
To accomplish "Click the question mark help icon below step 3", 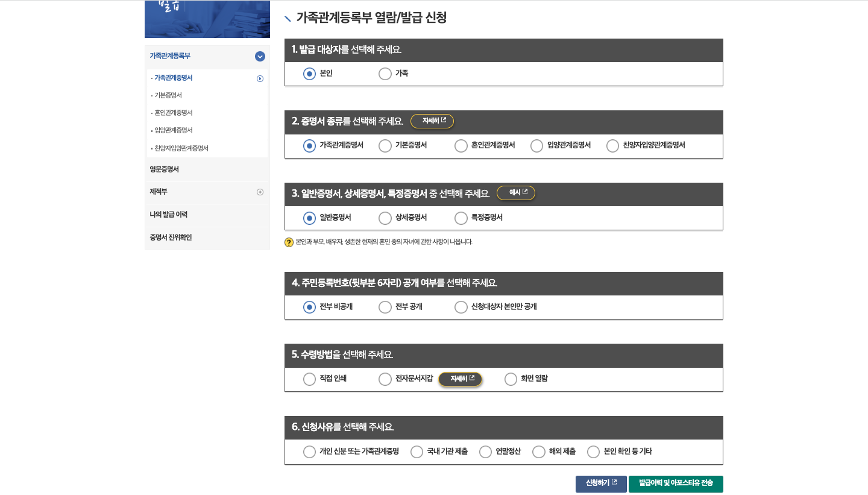I will pyautogui.click(x=289, y=242).
